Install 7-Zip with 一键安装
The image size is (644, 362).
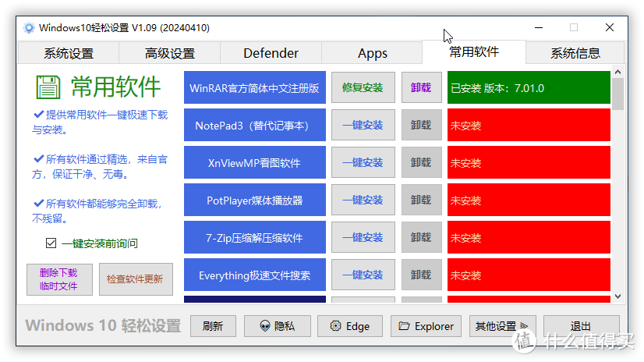coord(363,237)
